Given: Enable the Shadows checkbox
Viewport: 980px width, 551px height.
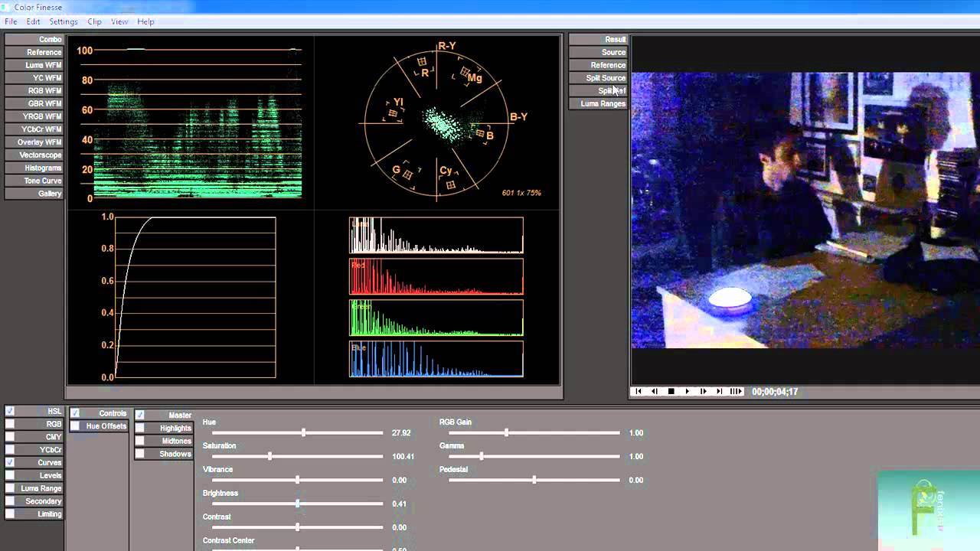Looking at the screenshot, I should 140,454.
